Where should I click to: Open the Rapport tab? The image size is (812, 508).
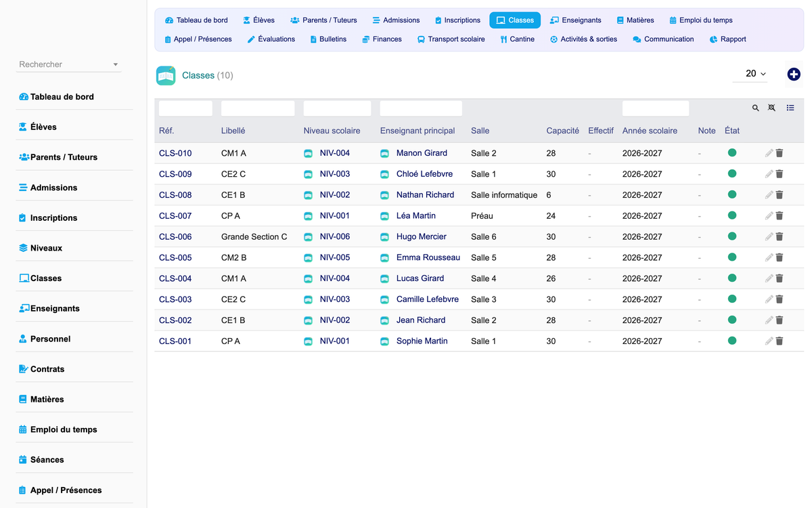click(x=728, y=39)
